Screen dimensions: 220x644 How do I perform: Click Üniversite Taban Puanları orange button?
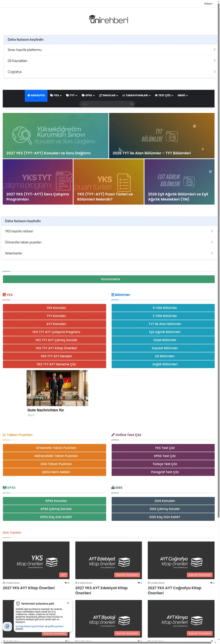point(55,448)
